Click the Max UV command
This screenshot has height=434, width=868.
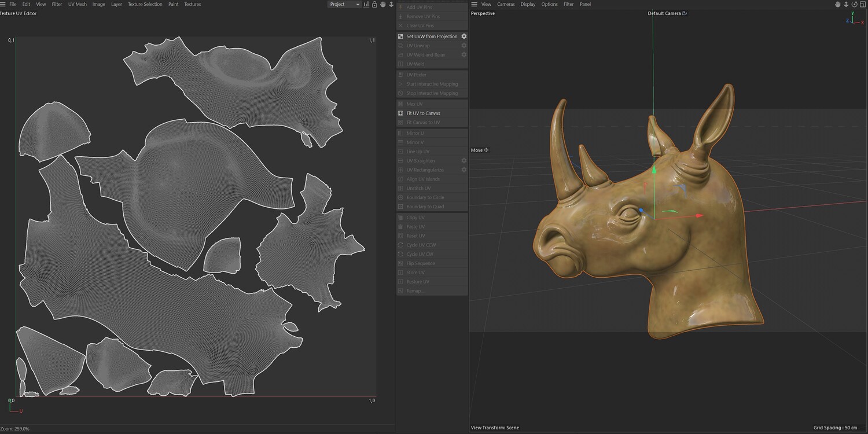click(x=432, y=104)
